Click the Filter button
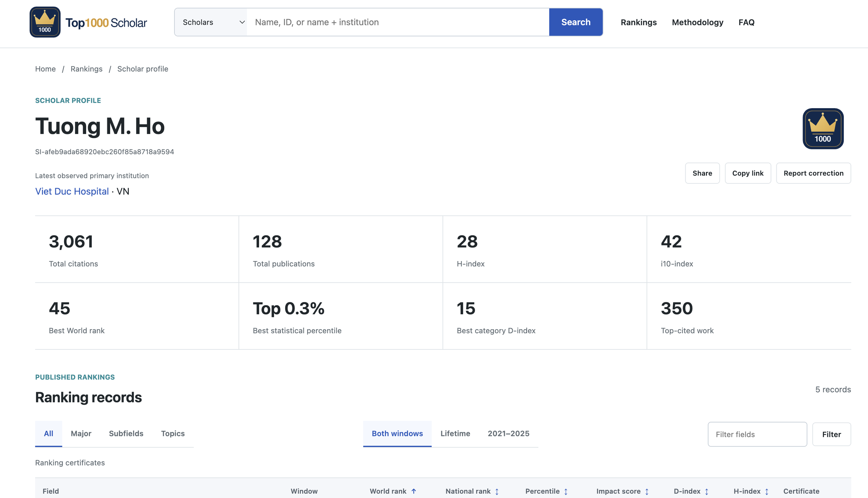This screenshot has height=498, width=868. (x=831, y=434)
